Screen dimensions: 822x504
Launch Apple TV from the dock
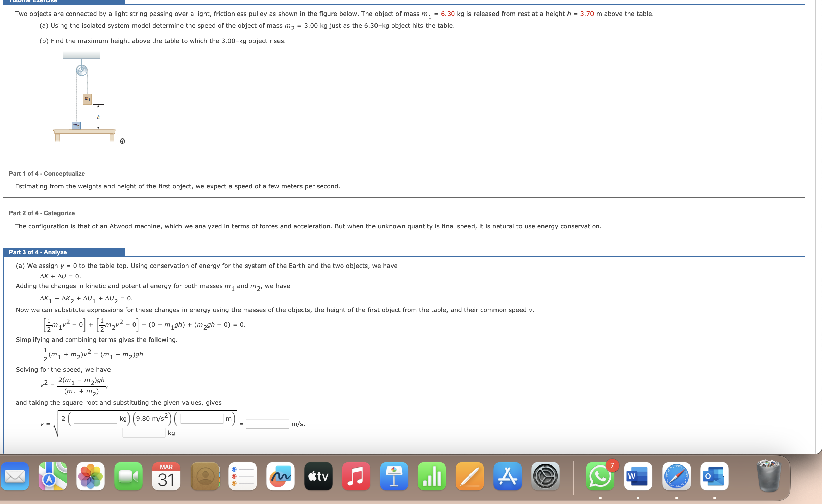point(318,476)
